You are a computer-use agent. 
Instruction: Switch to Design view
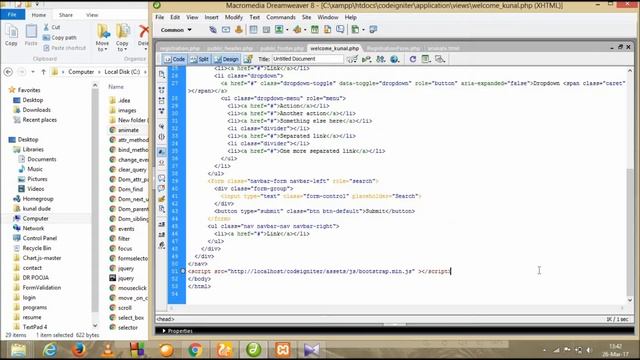[226, 59]
